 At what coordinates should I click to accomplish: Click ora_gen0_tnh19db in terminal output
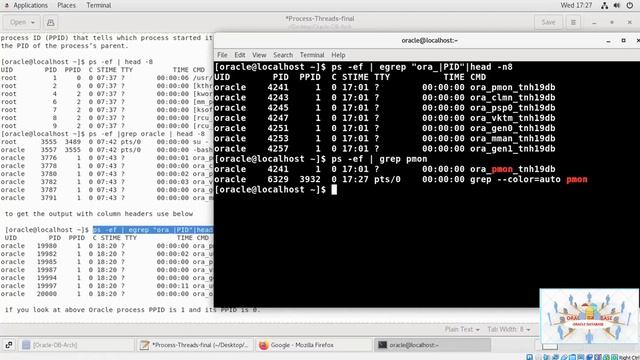(x=513, y=128)
